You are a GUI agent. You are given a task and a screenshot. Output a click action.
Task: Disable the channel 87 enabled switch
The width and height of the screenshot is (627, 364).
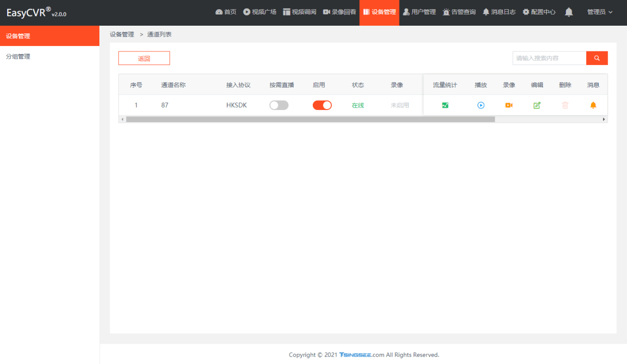pos(322,105)
